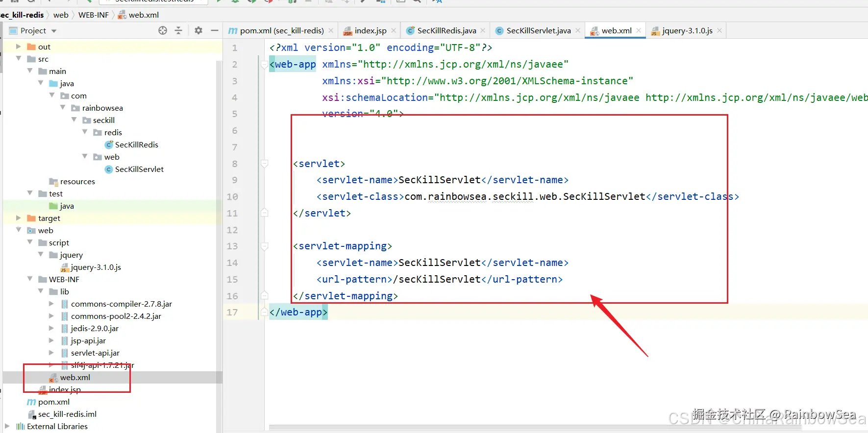Viewport: 868px width, 433px height.
Task: Select sec_kill-redis.iml file
Action: pos(62,414)
